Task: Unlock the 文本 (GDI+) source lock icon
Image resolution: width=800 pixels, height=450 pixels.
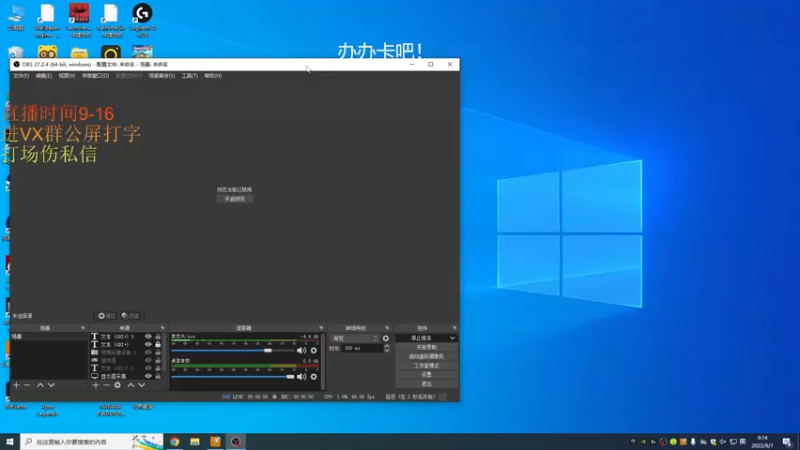Action: coord(158,344)
